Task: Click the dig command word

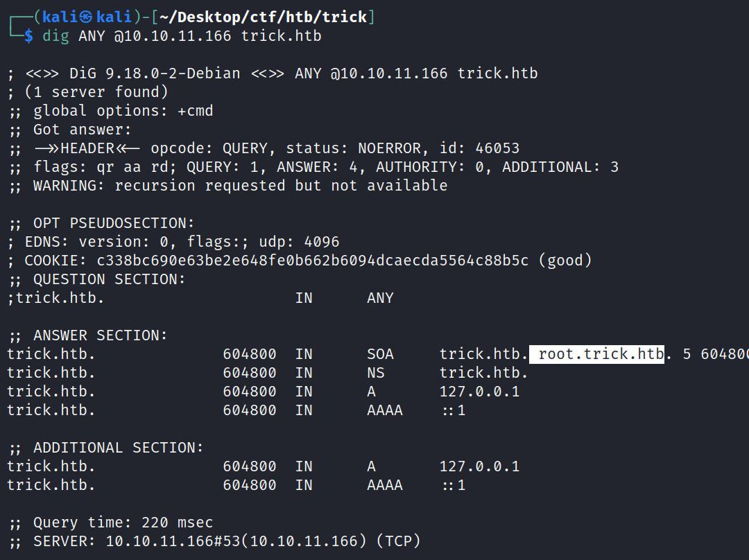Action: [x=56, y=36]
